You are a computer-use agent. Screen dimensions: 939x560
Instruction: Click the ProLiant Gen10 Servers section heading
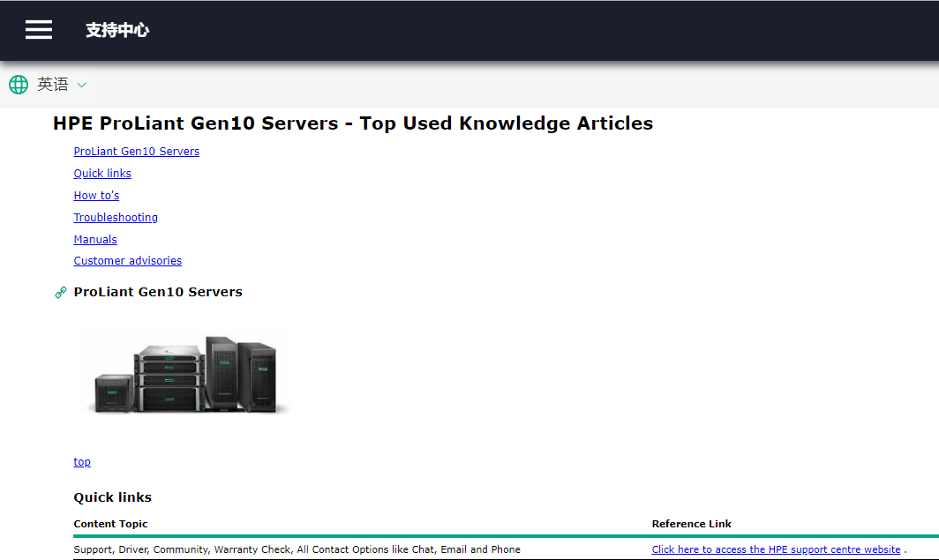158,292
